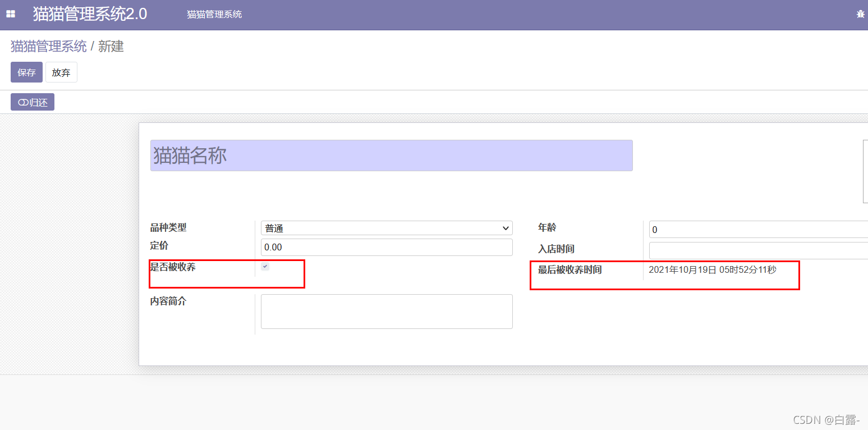Click into the 内容简介 text area
This screenshot has width=868, height=430.
[x=387, y=312]
